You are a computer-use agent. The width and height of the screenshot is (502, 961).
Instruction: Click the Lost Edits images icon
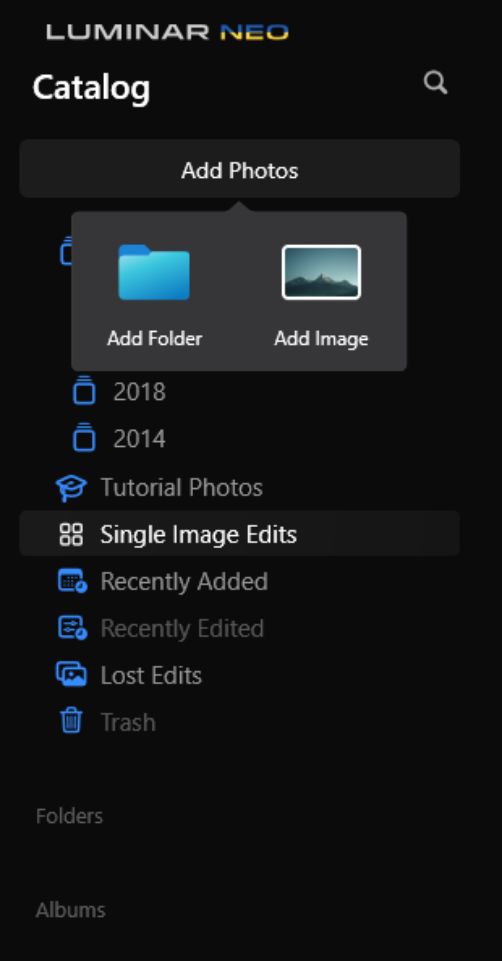click(x=71, y=675)
